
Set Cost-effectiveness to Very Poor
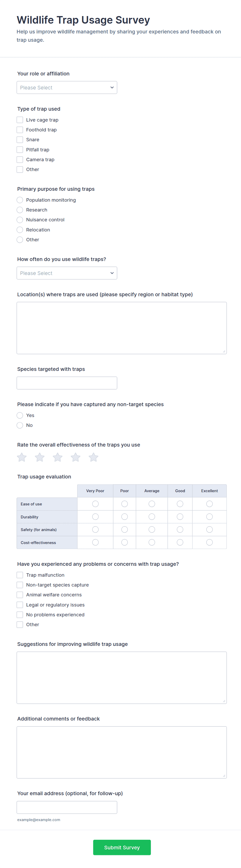point(95,542)
